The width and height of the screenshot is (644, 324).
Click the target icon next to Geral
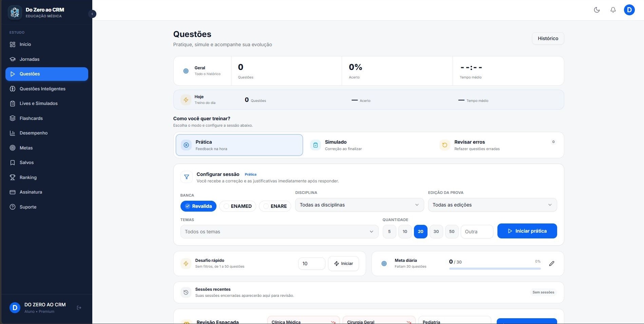point(186,71)
